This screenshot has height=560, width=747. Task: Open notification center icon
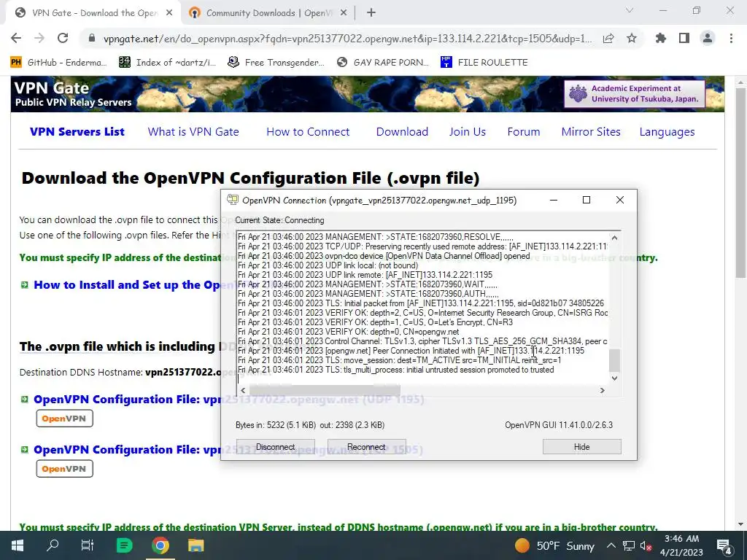(x=724, y=545)
